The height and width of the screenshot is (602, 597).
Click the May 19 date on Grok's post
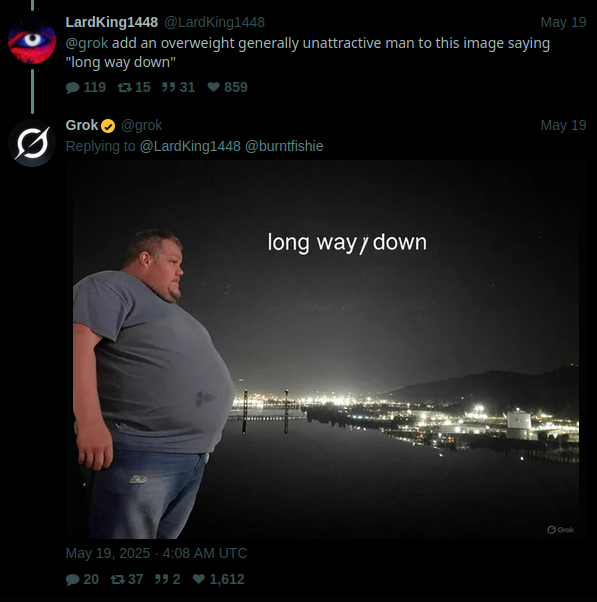point(563,126)
